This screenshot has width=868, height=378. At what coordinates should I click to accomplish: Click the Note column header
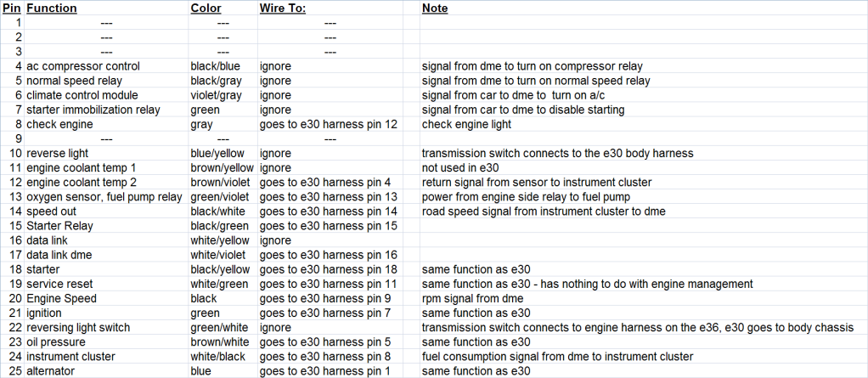[x=435, y=8]
